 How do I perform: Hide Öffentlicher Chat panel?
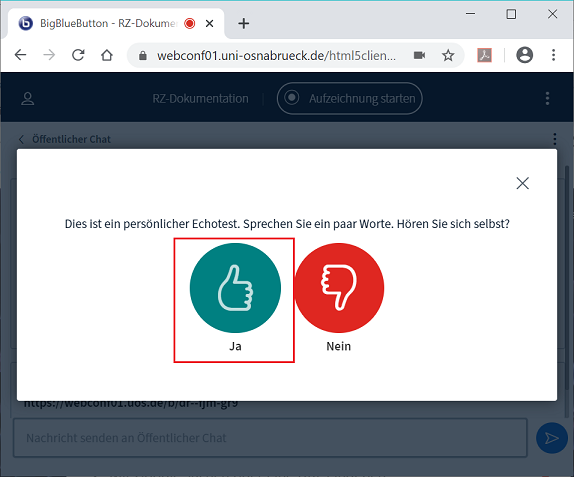click(64, 139)
